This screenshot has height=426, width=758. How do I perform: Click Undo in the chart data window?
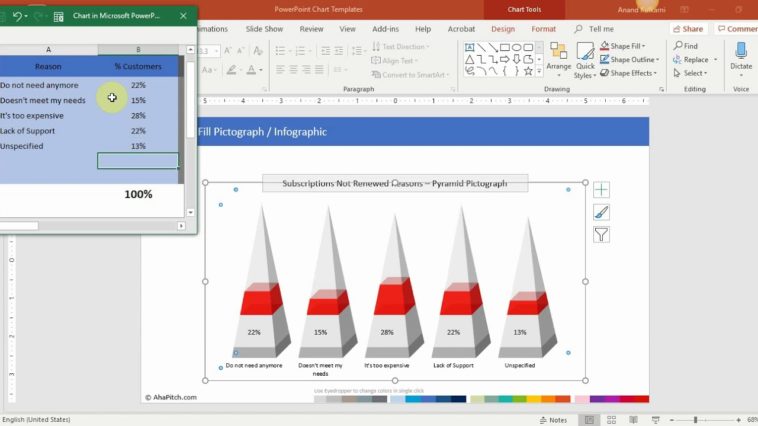[x=17, y=17]
